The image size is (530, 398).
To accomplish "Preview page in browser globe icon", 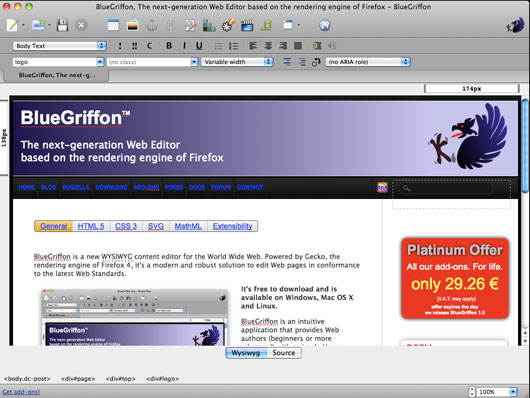I will [324, 25].
